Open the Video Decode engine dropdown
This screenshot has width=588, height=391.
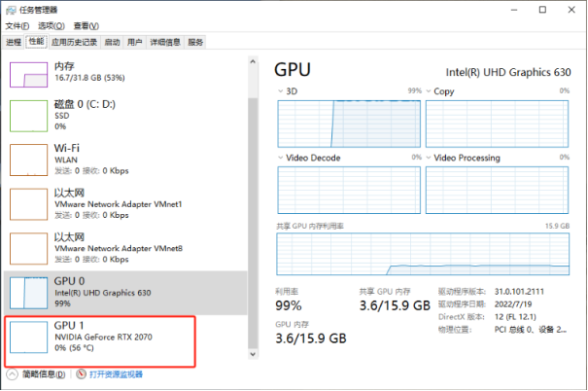click(281, 157)
